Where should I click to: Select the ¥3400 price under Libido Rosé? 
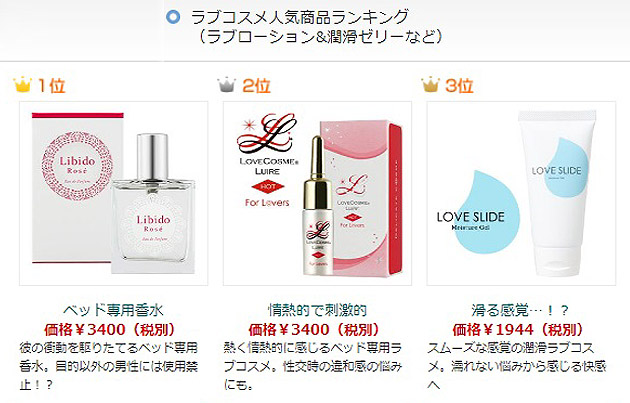[109, 330]
